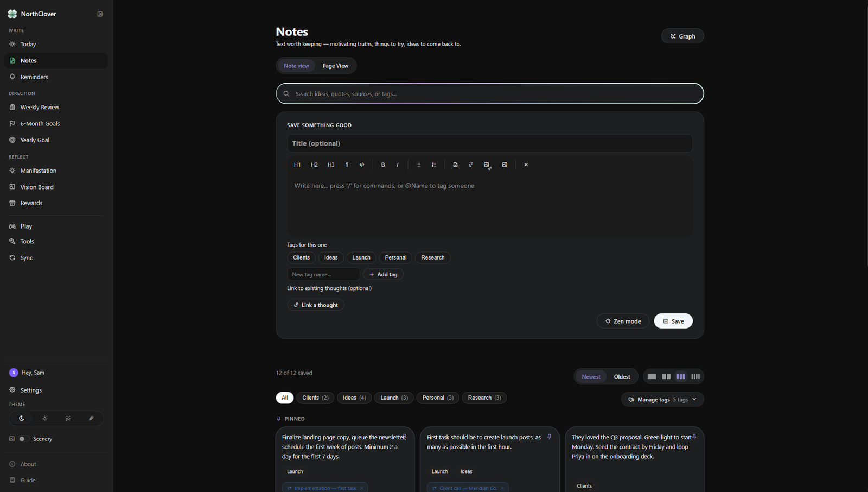Insert image from link using toolbar icon
The height and width of the screenshot is (492, 868).
click(x=487, y=165)
